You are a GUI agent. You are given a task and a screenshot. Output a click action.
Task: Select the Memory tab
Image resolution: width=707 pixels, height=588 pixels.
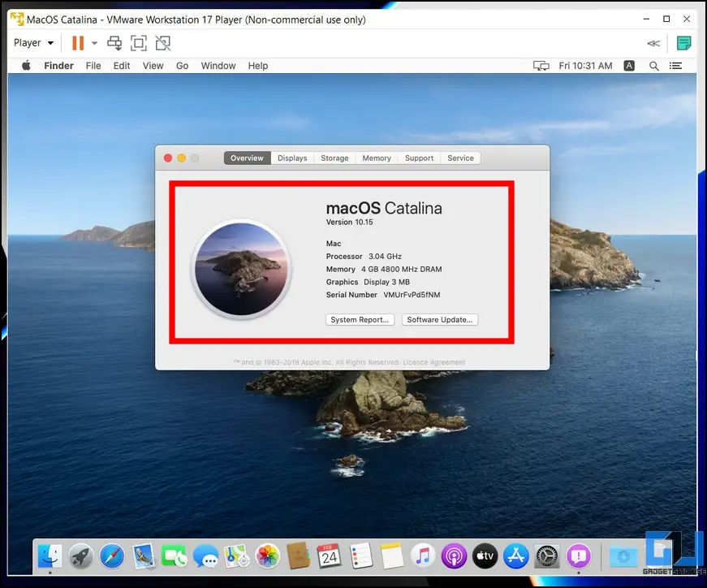tap(377, 158)
